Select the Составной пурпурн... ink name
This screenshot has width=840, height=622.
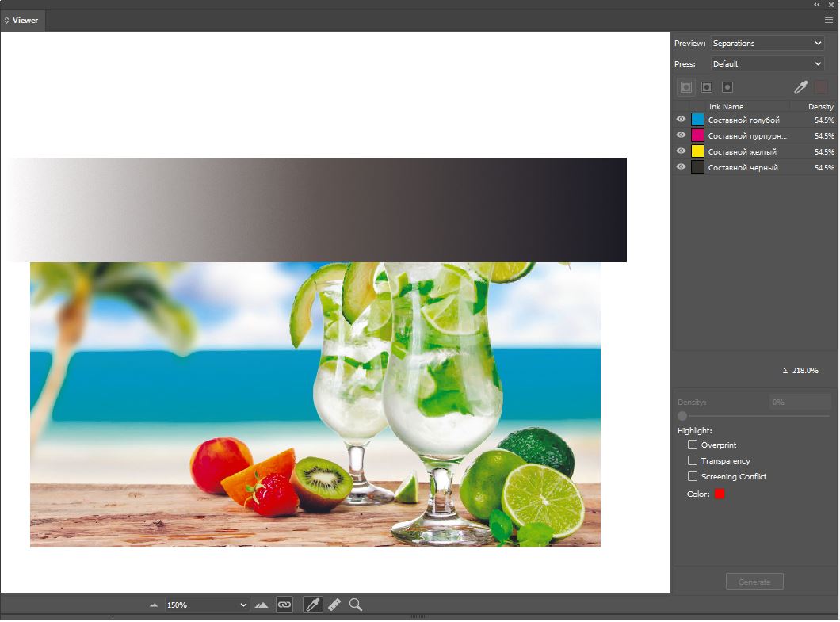point(747,135)
